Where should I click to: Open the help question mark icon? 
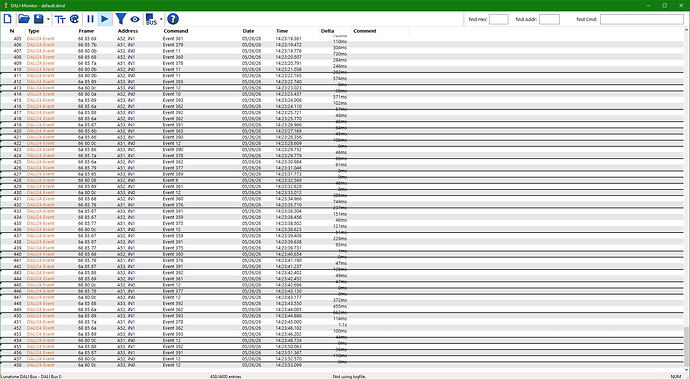click(173, 19)
